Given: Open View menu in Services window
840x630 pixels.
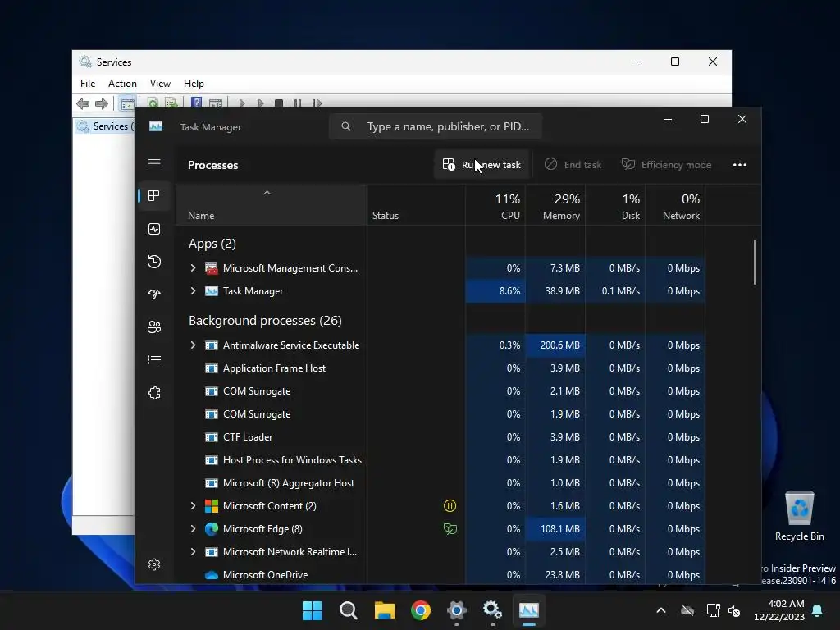Looking at the screenshot, I should (160, 84).
